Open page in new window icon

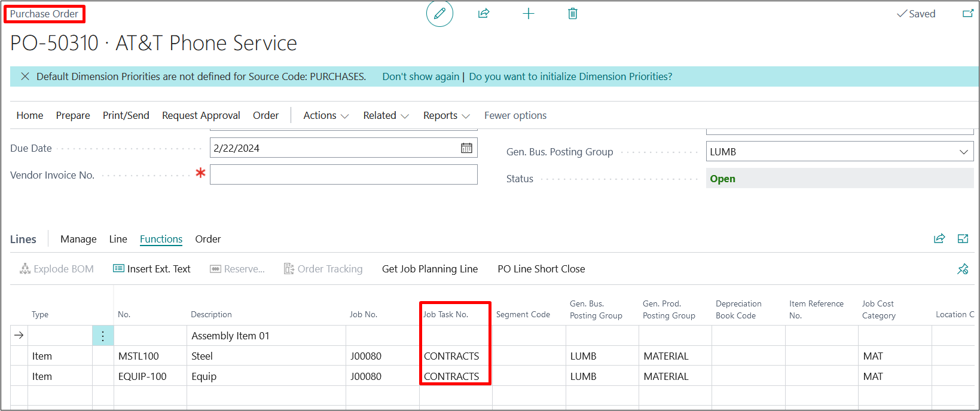tap(967, 14)
